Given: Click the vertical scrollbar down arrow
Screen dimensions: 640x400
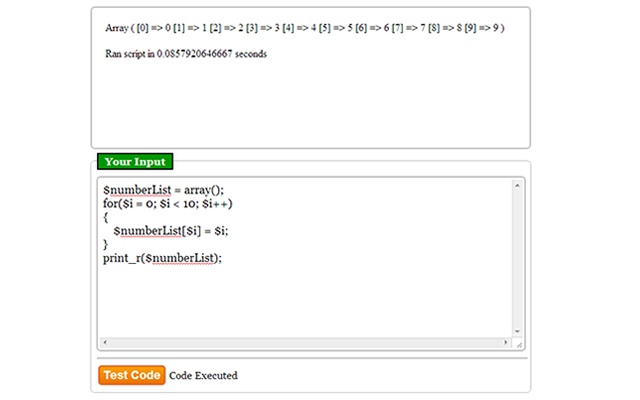Looking at the screenshot, I should pyautogui.click(x=517, y=331).
